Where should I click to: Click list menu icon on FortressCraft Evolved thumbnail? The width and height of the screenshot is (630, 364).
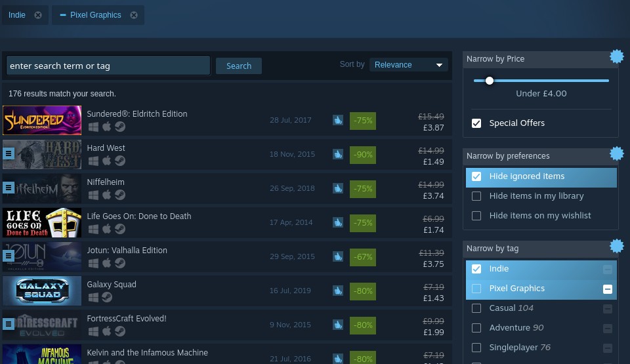tap(9, 324)
